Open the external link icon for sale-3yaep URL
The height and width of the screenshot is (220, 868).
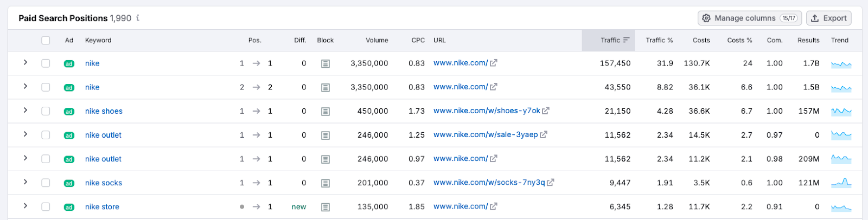544,135
